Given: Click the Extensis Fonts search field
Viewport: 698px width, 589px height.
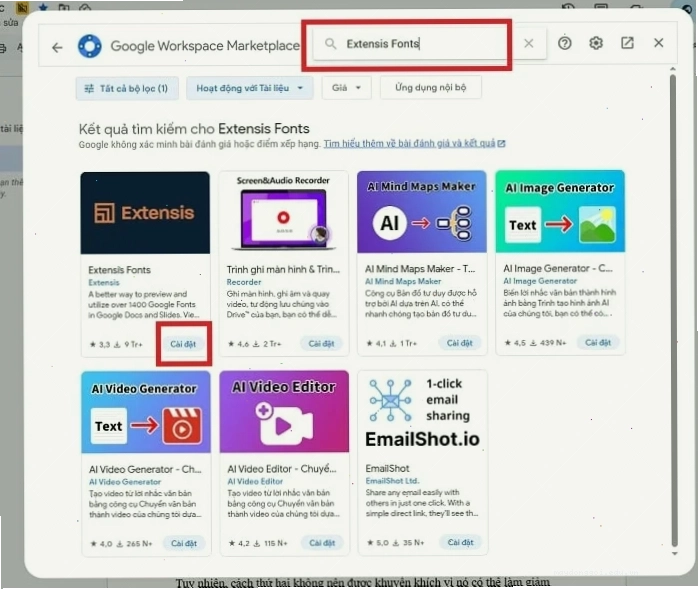Looking at the screenshot, I should point(429,44).
